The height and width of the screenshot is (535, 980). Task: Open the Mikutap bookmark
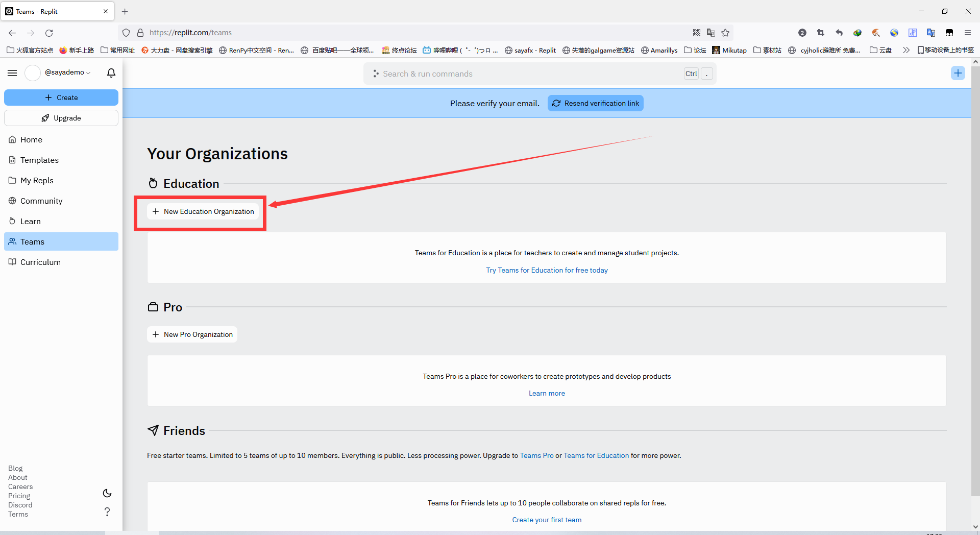pos(729,50)
